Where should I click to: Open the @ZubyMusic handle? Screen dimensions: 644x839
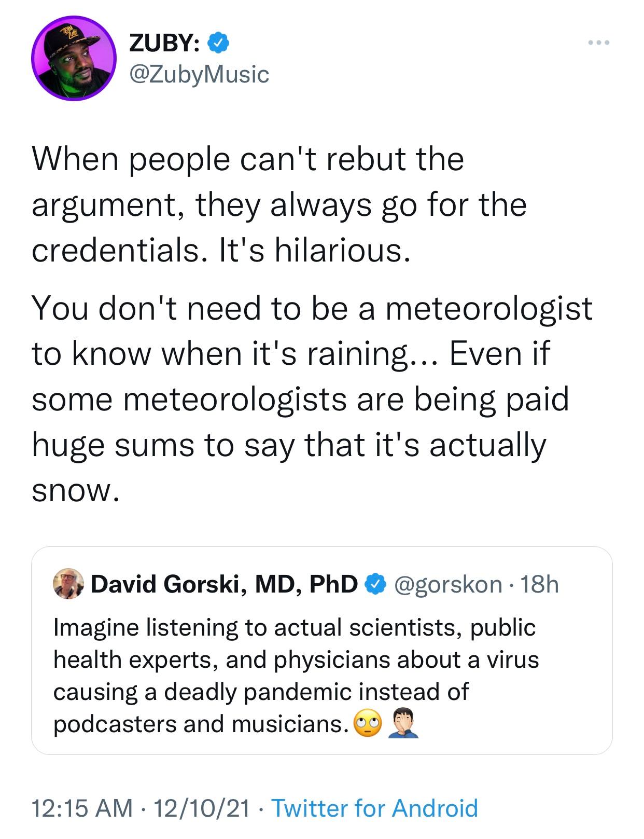(x=199, y=74)
